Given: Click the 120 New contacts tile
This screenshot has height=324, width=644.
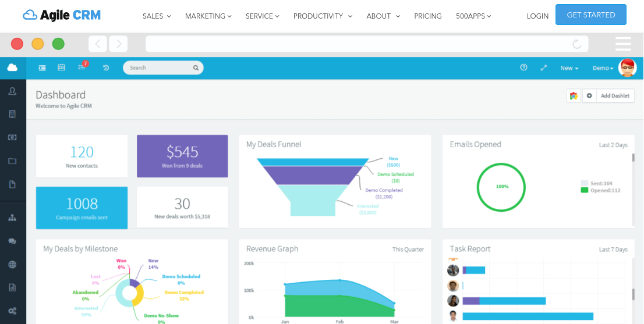Looking at the screenshot, I should pyautogui.click(x=82, y=156).
